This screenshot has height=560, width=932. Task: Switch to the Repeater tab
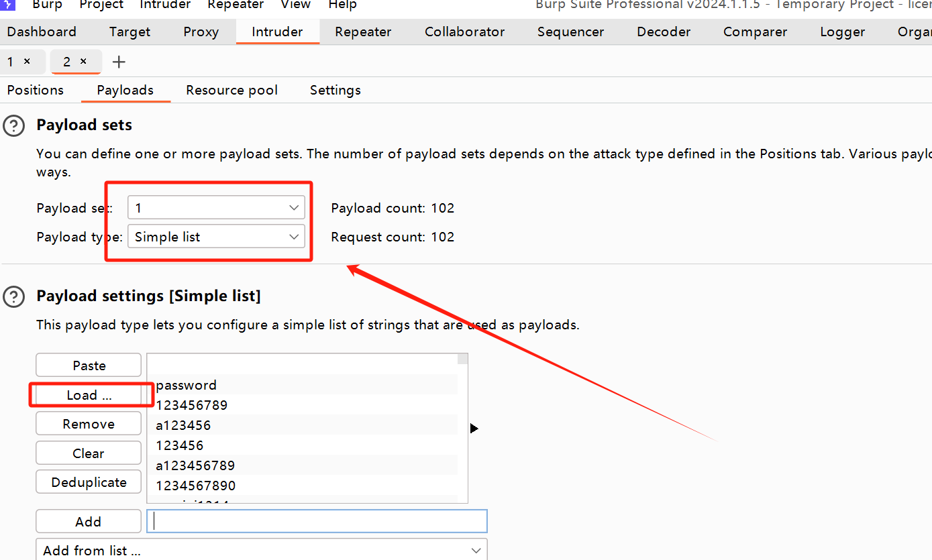[363, 32]
